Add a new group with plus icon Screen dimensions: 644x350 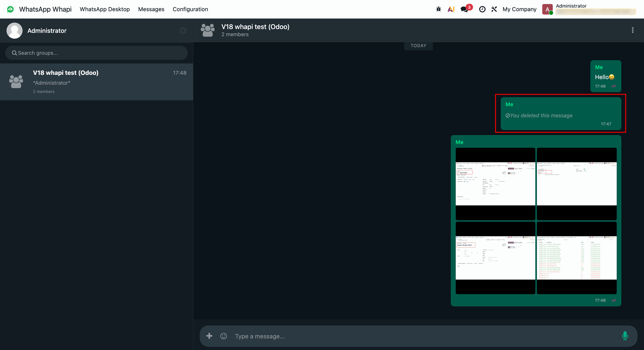[183, 31]
